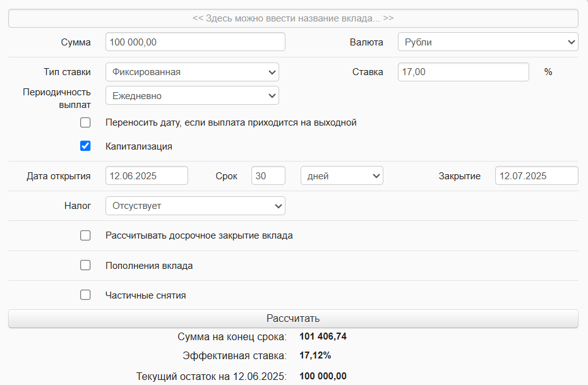Check the Частичные снятия option
Image resolution: width=588 pixels, height=385 pixels.
85,295
